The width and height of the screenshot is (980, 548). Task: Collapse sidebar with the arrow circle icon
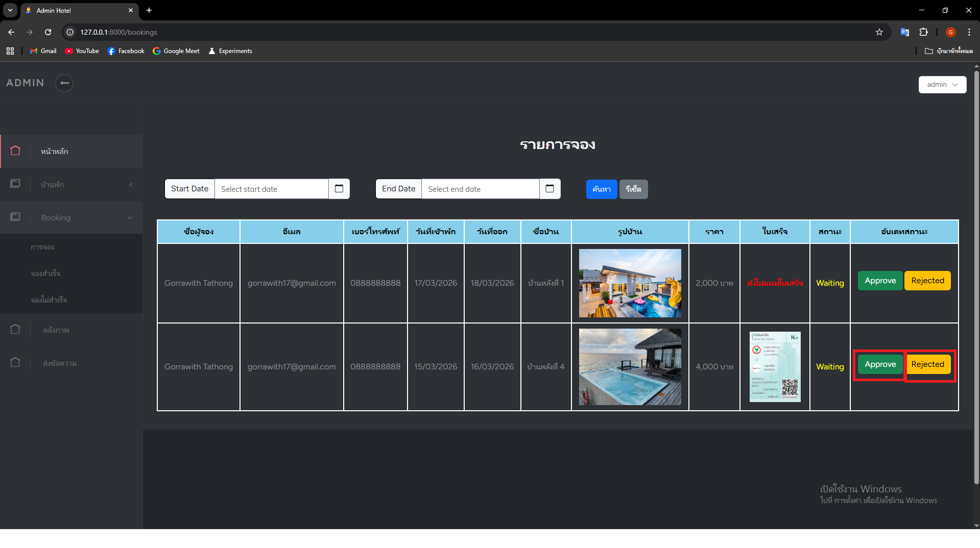[64, 83]
